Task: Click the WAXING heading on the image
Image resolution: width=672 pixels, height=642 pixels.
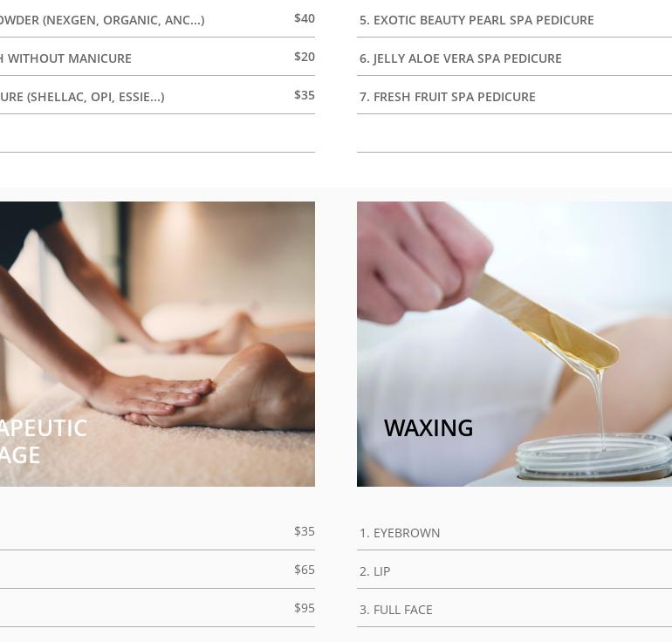Action: point(429,428)
